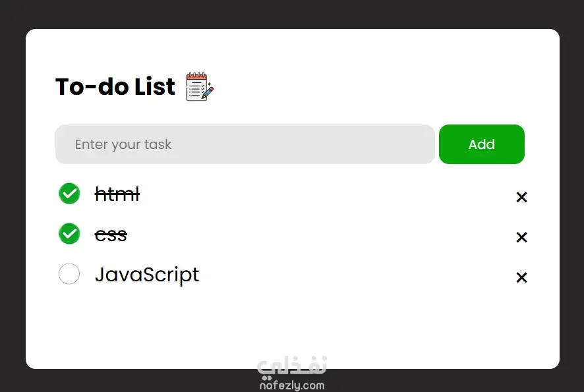
Task: Click the To-do List heading
Action: pyautogui.click(x=115, y=87)
